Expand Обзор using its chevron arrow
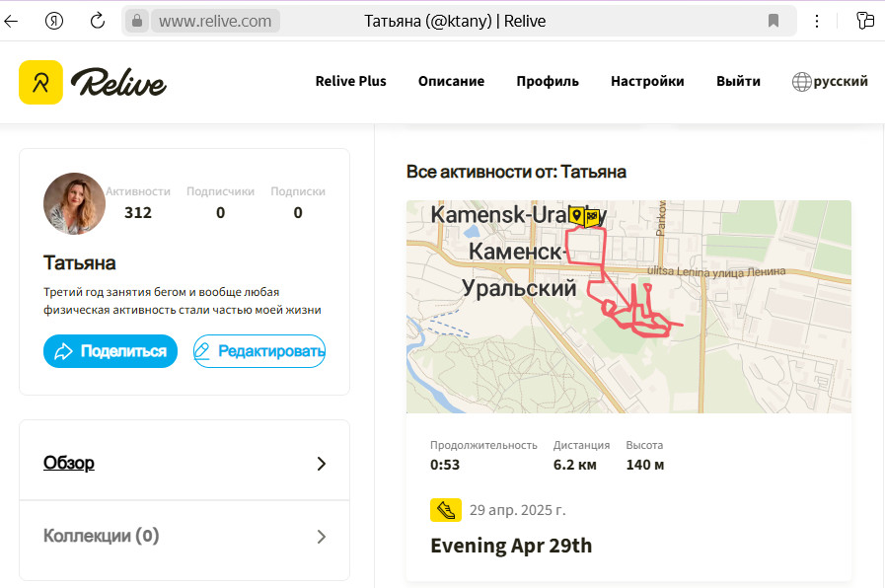 pos(322,464)
